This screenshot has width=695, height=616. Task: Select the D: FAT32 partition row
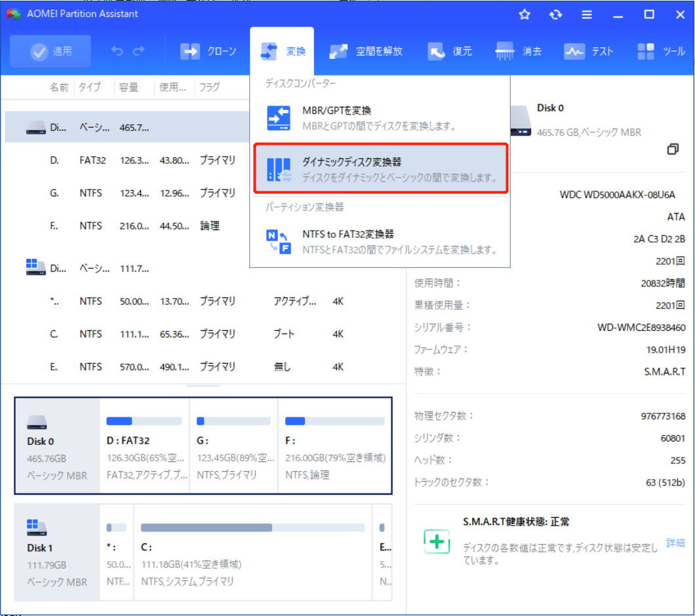[127, 160]
